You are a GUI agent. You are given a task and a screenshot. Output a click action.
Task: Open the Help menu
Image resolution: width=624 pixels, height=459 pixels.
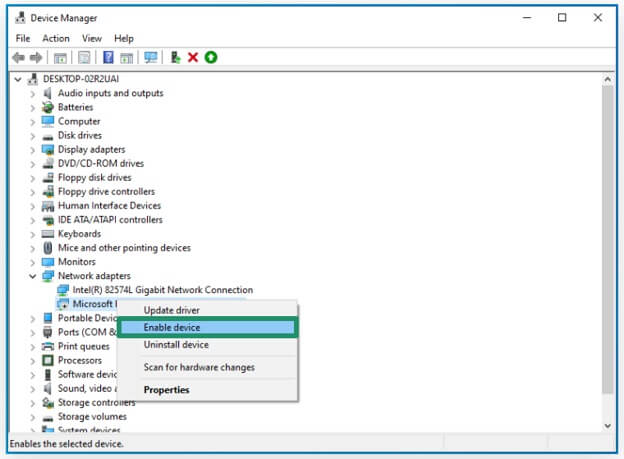(x=124, y=38)
